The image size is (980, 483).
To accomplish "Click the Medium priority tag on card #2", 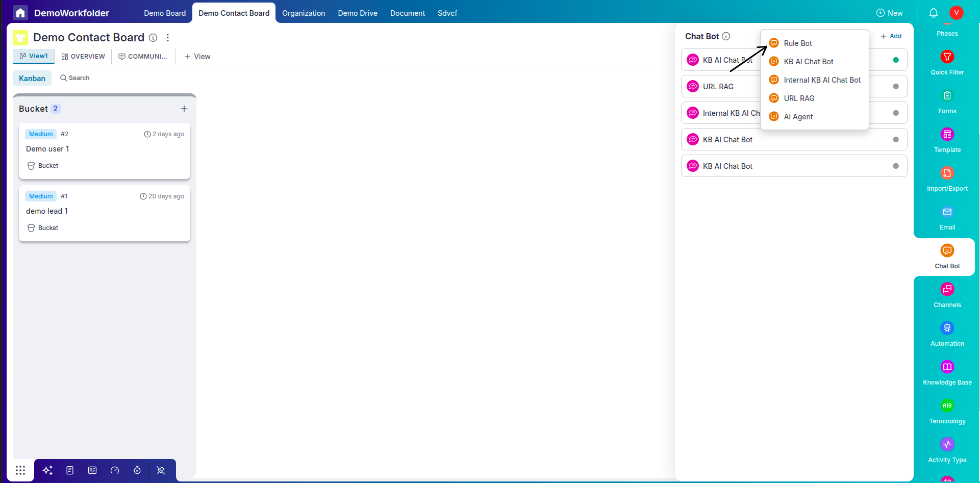I will coord(41,134).
